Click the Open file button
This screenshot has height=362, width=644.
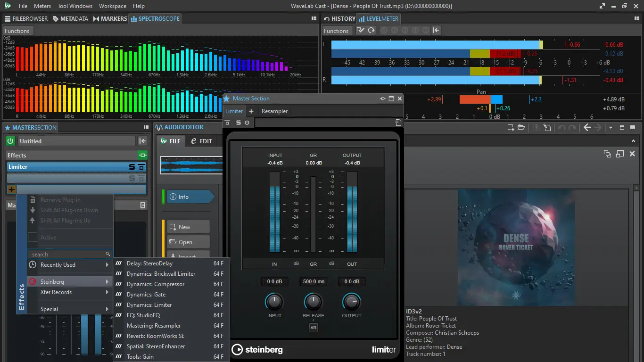pyautogui.click(x=188, y=242)
